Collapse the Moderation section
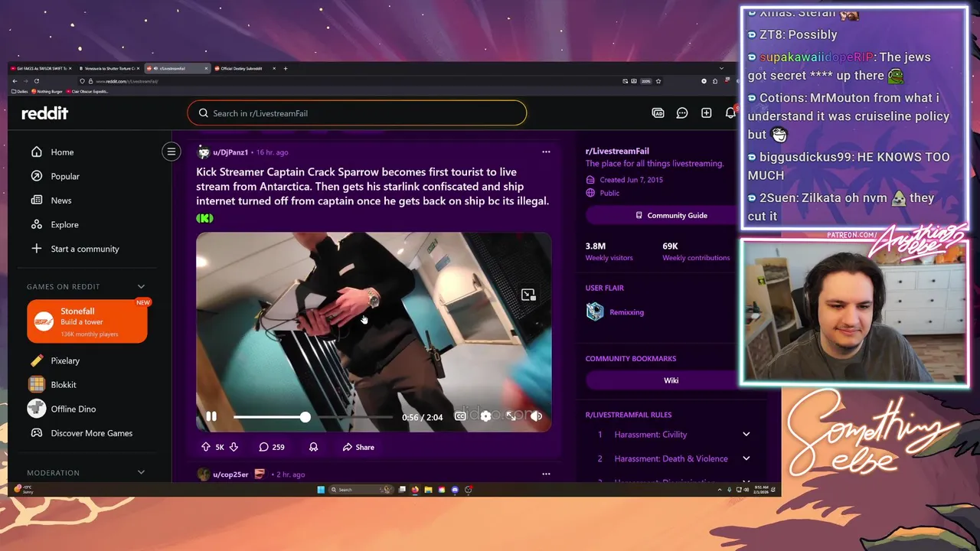Viewport: 980px width, 551px height. point(141,472)
